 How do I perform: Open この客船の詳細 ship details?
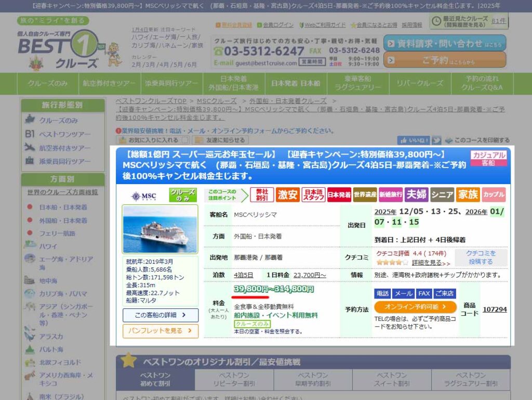[161, 315]
